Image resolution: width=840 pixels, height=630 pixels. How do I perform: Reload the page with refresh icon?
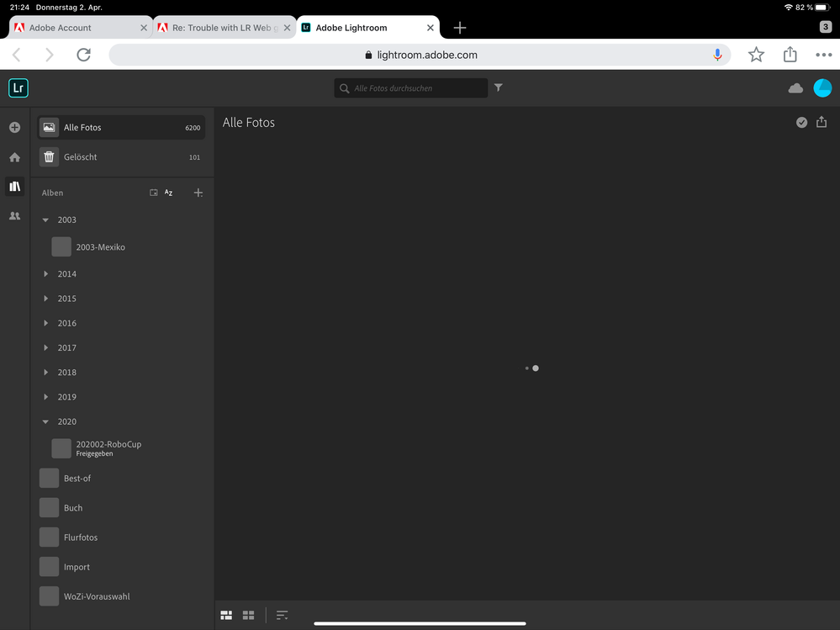pyautogui.click(x=83, y=55)
